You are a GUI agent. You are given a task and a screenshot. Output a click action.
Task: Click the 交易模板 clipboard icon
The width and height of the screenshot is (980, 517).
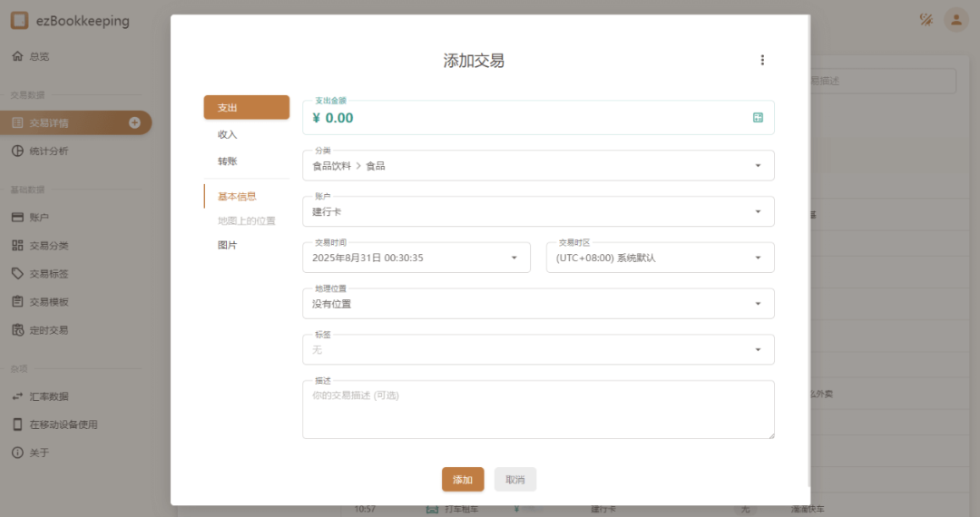click(17, 301)
